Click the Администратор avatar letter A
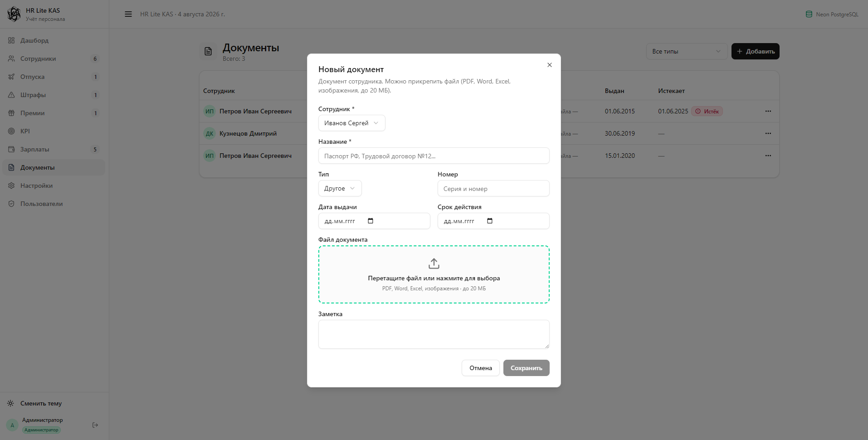Viewport: 868px width, 440px height. [12, 425]
